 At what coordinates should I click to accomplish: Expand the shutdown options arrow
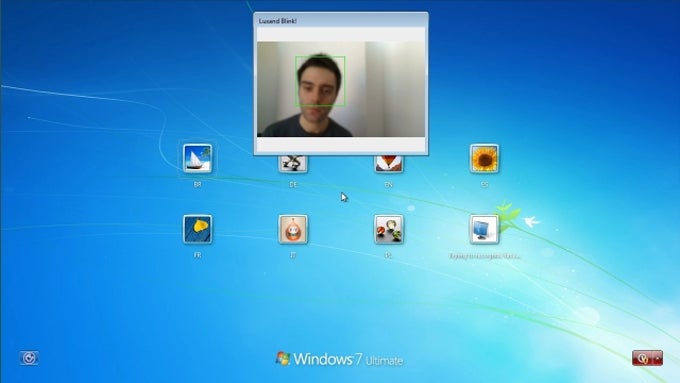tap(658, 358)
